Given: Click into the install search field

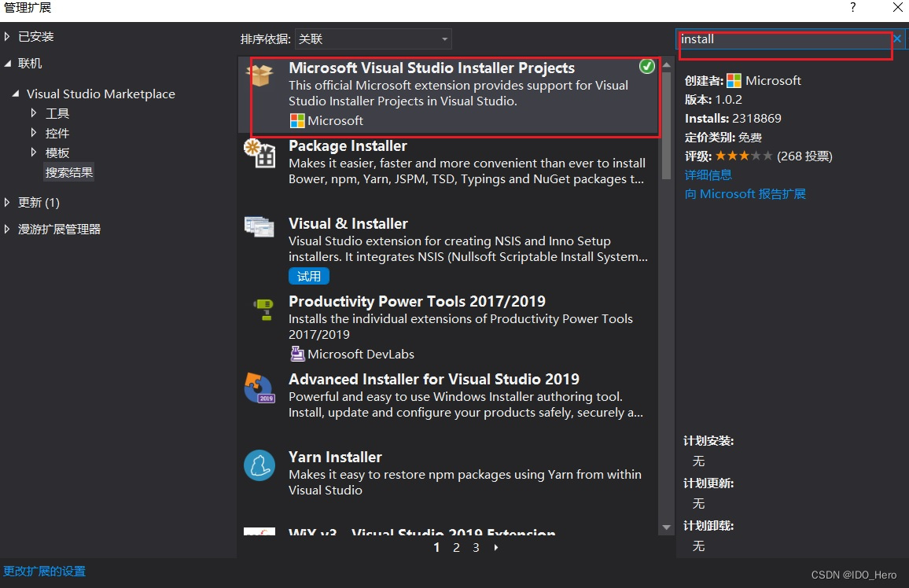Looking at the screenshot, I should coord(785,39).
